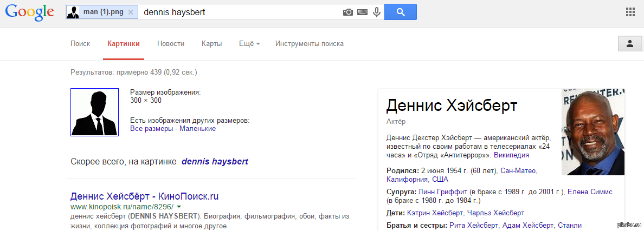644x231 pixels.
Task: Open the on-screen keyboard icon
Action: 362,12
